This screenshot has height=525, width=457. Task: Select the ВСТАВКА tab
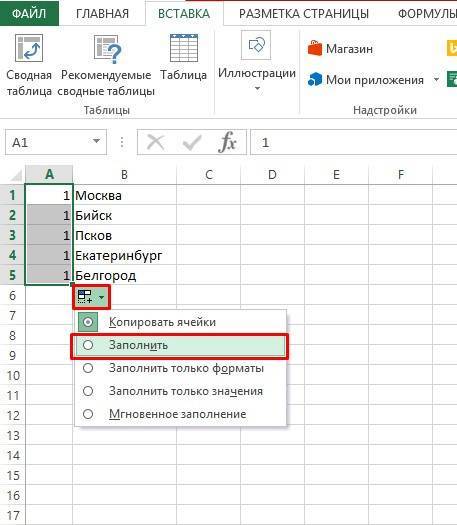(x=184, y=13)
